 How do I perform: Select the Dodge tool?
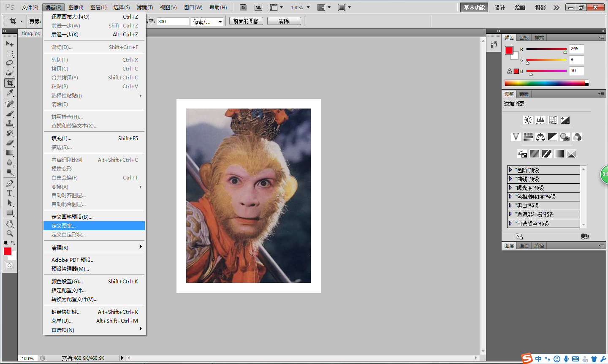pyautogui.click(x=10, y=172)
